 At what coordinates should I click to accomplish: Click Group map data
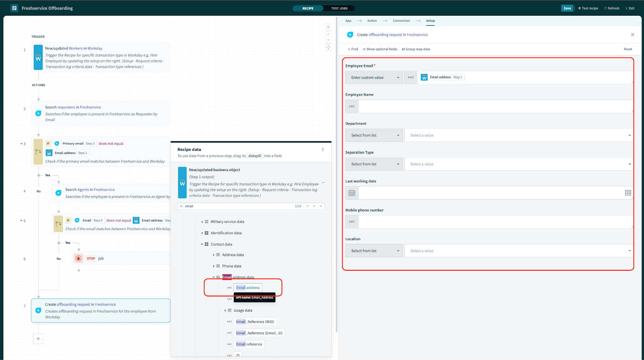coord(416,49)
